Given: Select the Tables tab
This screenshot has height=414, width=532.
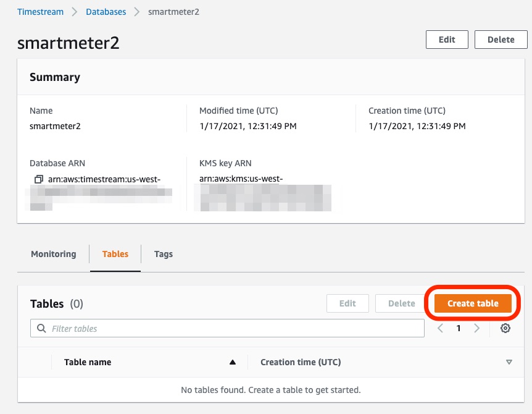Looking at the screenshot, I should [115, 254].
